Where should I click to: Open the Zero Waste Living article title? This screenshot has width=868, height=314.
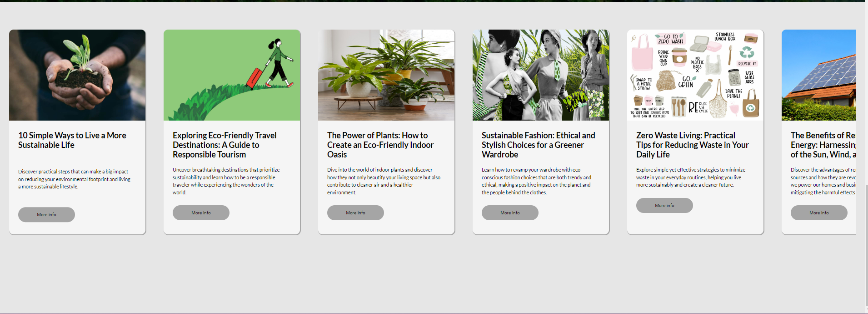tap(693, 145)
